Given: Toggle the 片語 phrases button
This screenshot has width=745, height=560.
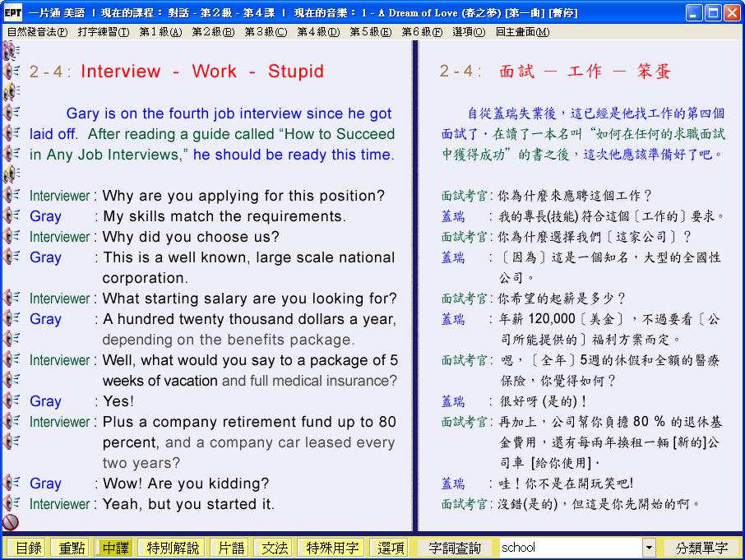Looking at the screenshot, I should pyautogui.click(x=230, y=548).
